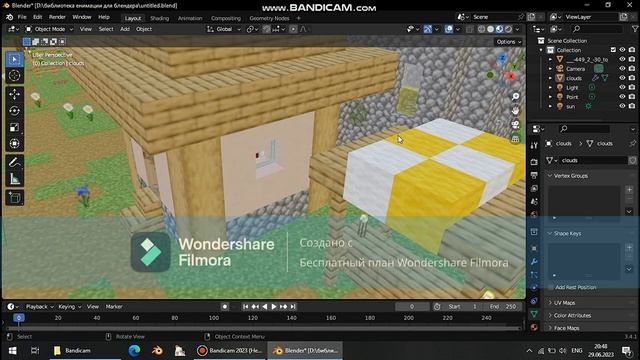Open the Edit menu

(38, 17)
